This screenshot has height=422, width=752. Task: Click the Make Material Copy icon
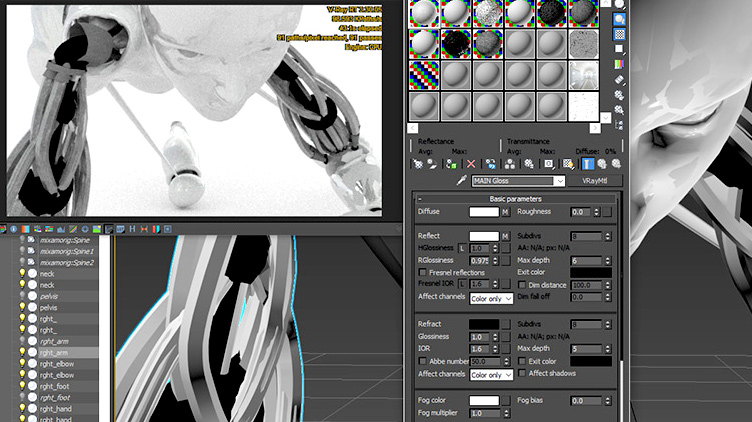491,164
